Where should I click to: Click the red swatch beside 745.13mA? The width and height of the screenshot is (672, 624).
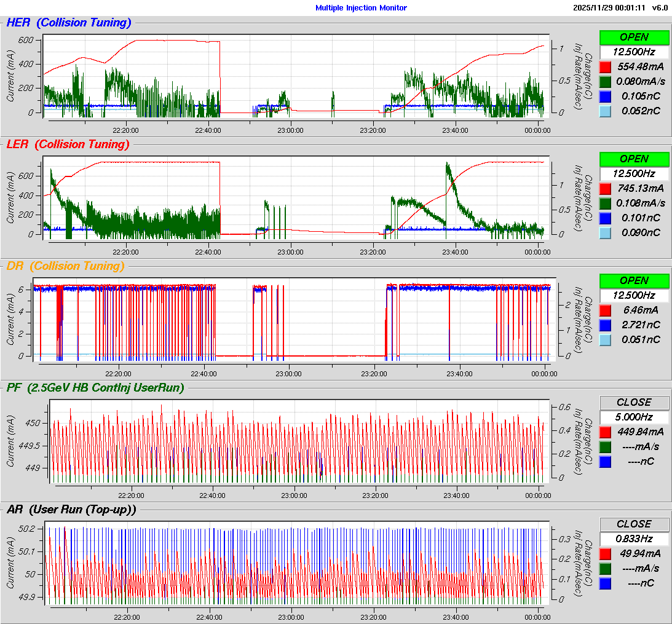click(605, 188)
